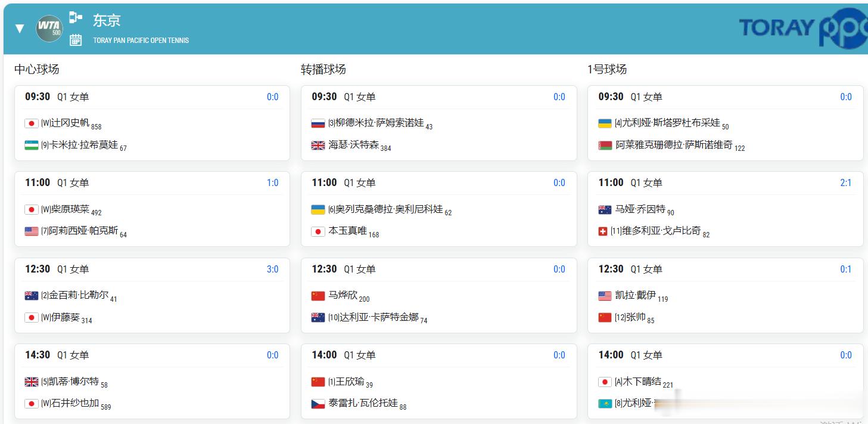Click the TORAY PPO sponsor logo

(803, 27)
